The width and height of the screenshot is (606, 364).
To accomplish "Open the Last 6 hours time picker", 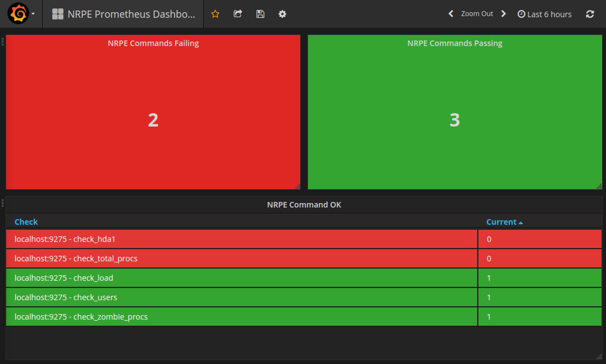I will coord(544,14).
